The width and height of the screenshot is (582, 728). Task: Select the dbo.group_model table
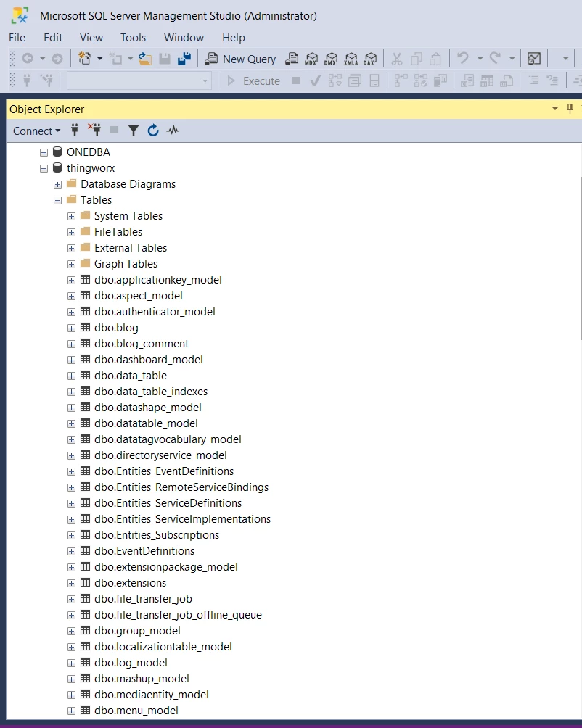[137, 631]
